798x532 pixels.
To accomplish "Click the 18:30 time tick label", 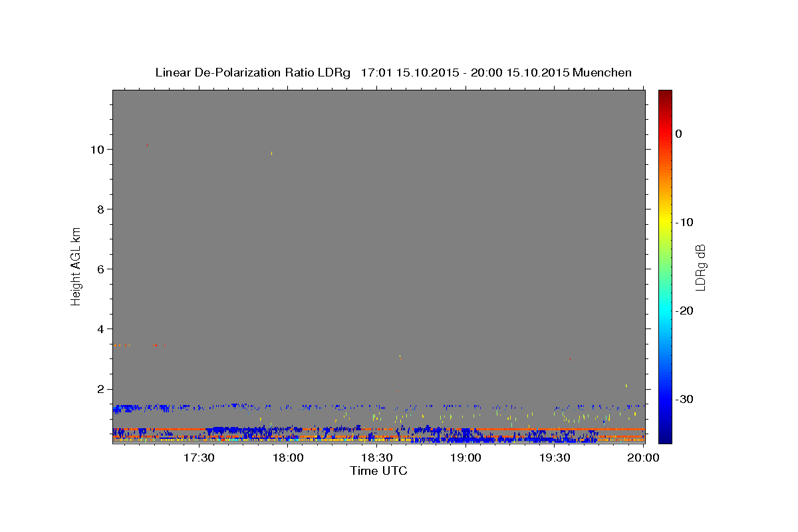I will (x=377, y=458).
